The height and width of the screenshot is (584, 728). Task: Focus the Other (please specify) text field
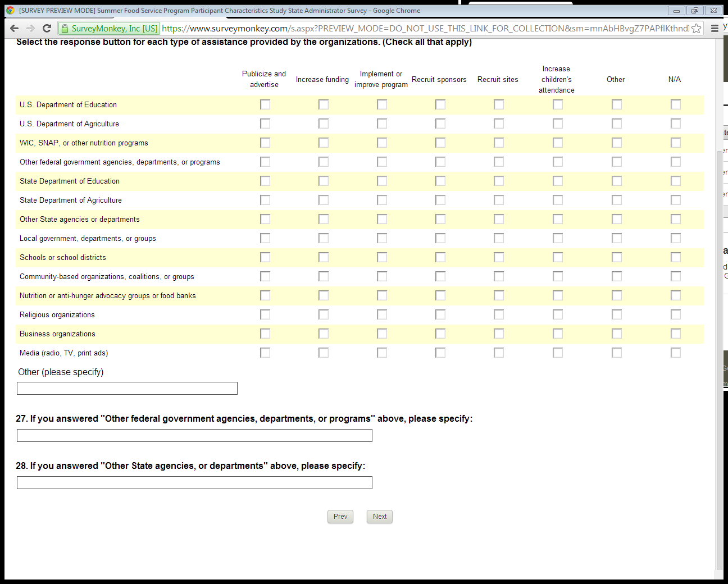point(127,389)
